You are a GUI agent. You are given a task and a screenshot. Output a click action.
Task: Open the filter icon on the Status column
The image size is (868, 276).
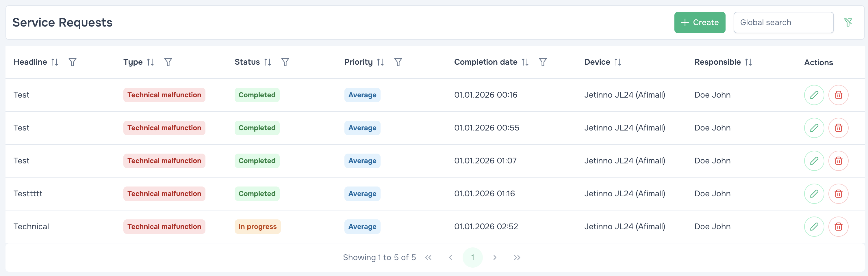point(285,62)
